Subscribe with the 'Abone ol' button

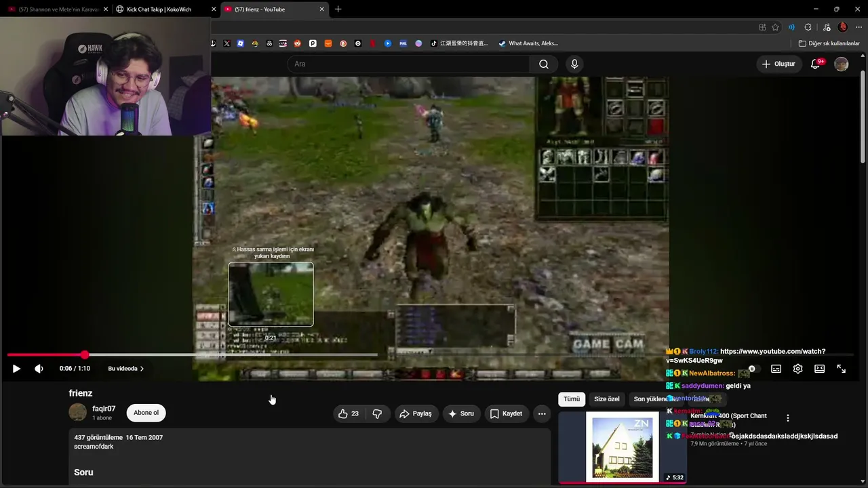tap(146, 413)
